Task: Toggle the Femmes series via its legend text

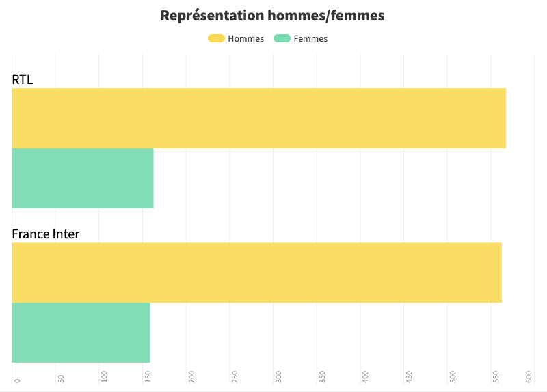Action: coord(310,39)
